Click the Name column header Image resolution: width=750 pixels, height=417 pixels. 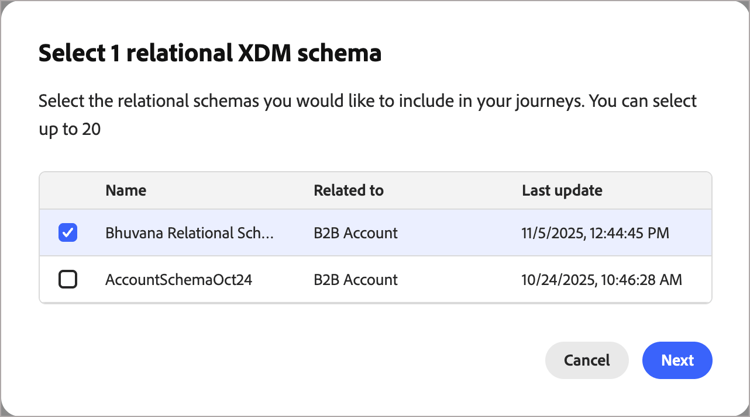click(x=125, y=190)
